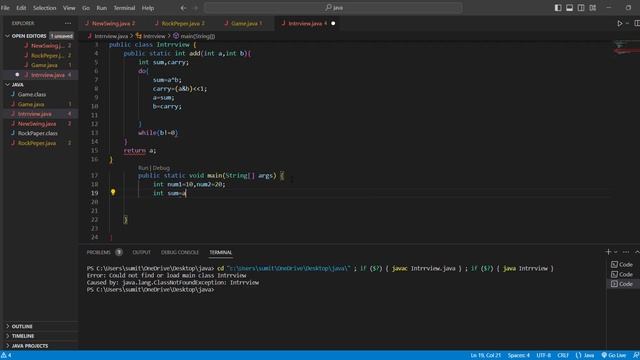640x360 pixels.
Task: Maximize the panel with the caret icon
Action: point(637,252)
